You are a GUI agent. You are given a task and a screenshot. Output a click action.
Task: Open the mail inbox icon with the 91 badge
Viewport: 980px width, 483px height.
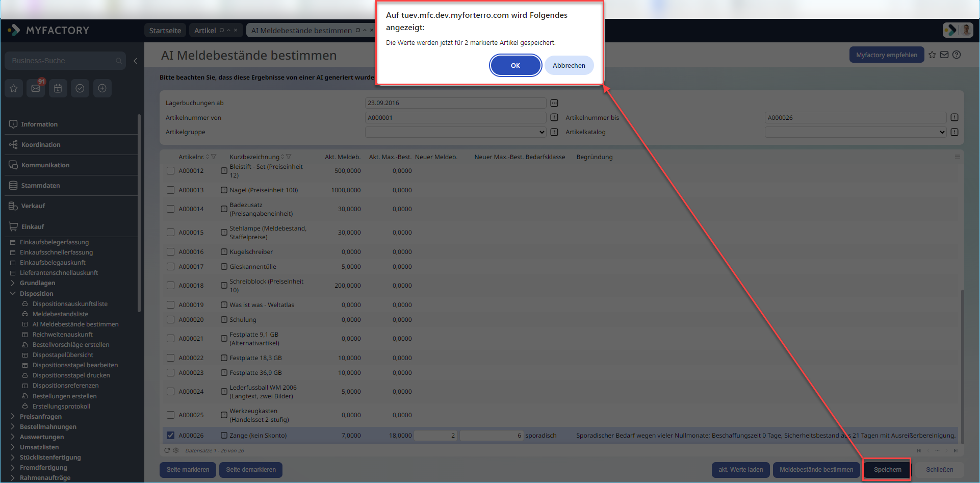36,88
